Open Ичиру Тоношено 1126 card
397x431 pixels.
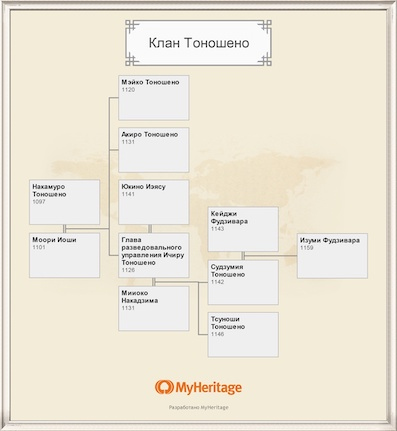click(154, 255)
